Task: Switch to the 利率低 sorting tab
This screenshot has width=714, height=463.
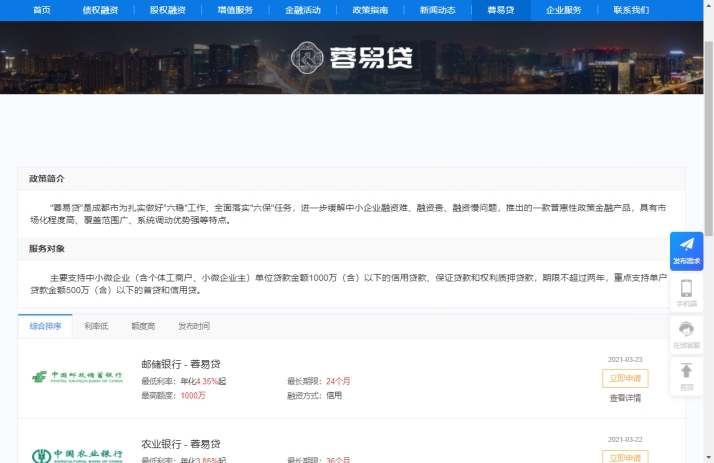Action: pyautogui.click(x=96, y=326)
